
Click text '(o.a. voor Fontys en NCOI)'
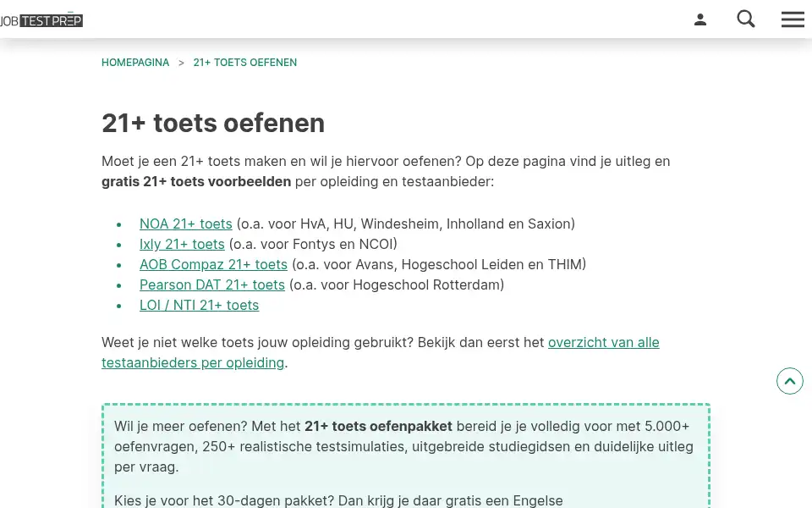[313, 244]
